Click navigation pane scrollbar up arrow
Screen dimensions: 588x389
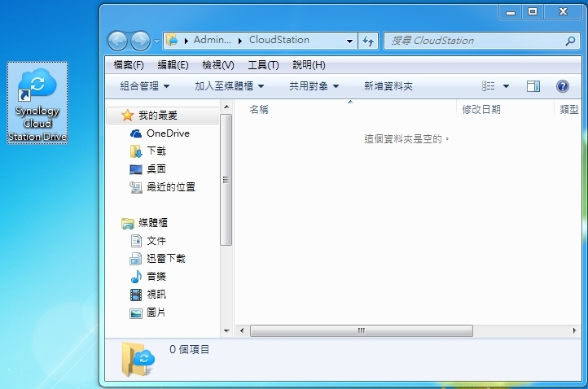point(226,107)
